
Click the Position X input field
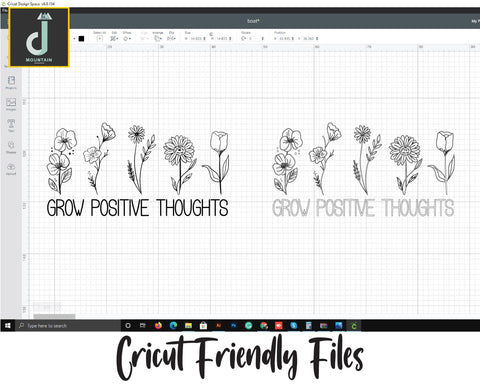286,39
